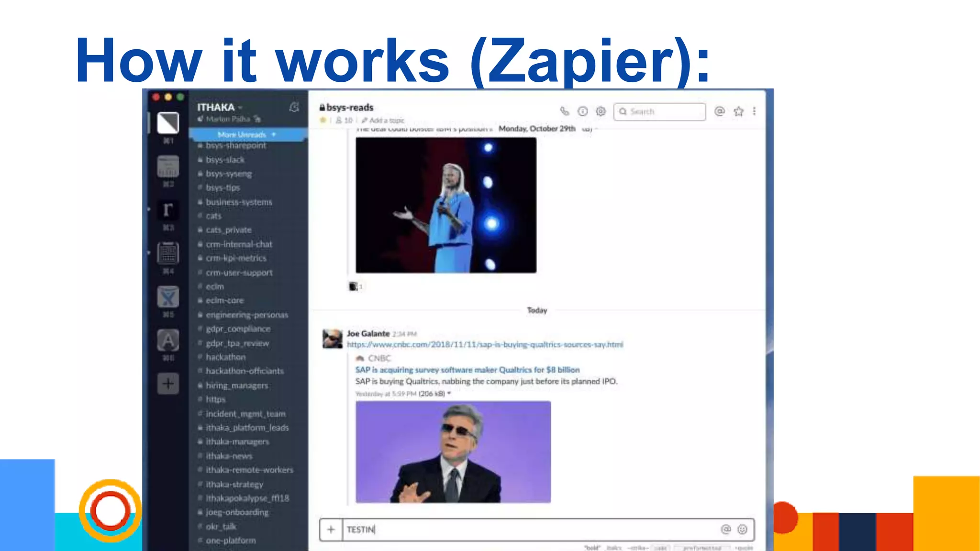Screen dimensions: 980x551
Task: Click Joe Galante's name
Action: click(368, 333)
